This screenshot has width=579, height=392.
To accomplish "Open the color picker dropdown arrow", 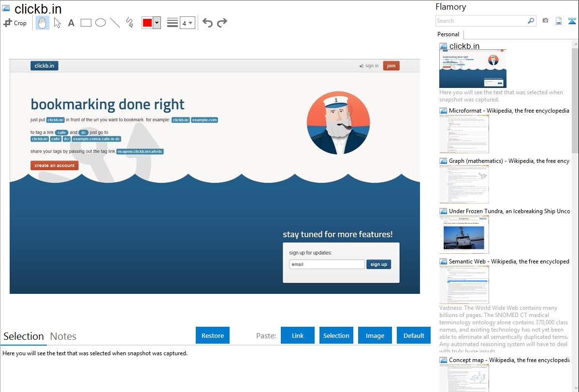I will [x=157, y=23].
